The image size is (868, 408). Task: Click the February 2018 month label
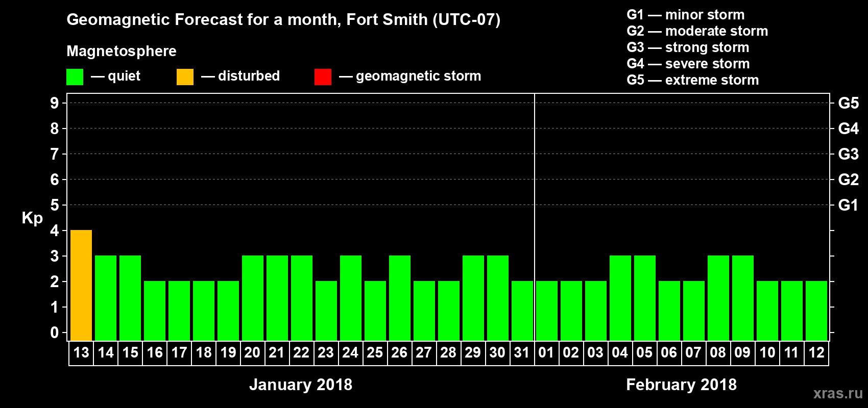[682, 385]
